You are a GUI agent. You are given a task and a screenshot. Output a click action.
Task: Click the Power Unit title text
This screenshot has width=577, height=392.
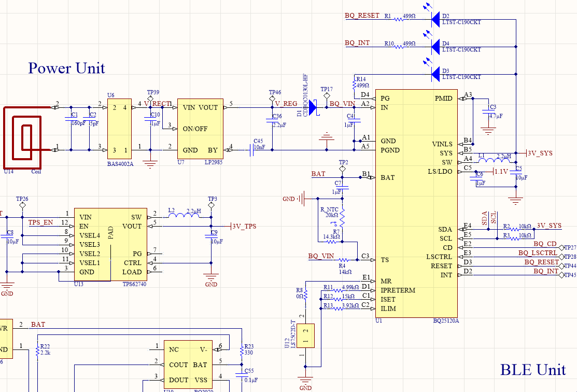click(66, 68)
